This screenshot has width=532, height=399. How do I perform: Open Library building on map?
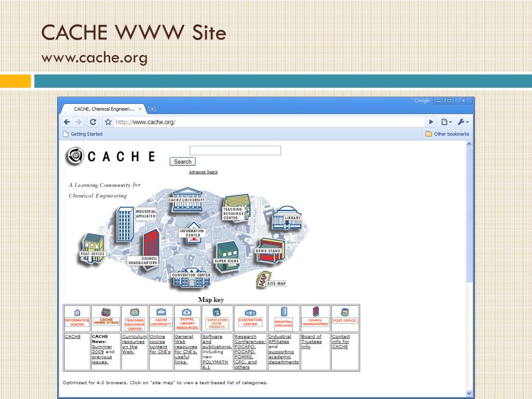[x=287, y=218]
